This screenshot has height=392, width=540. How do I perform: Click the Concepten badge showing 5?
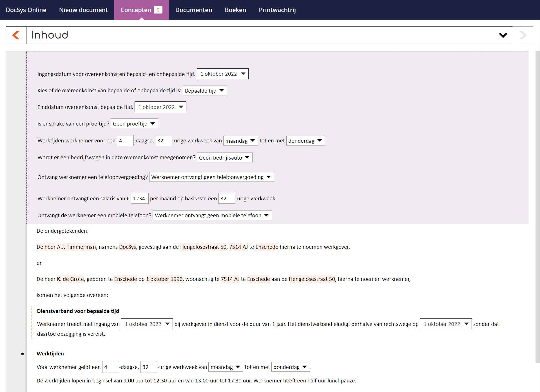tap(158, 10)
